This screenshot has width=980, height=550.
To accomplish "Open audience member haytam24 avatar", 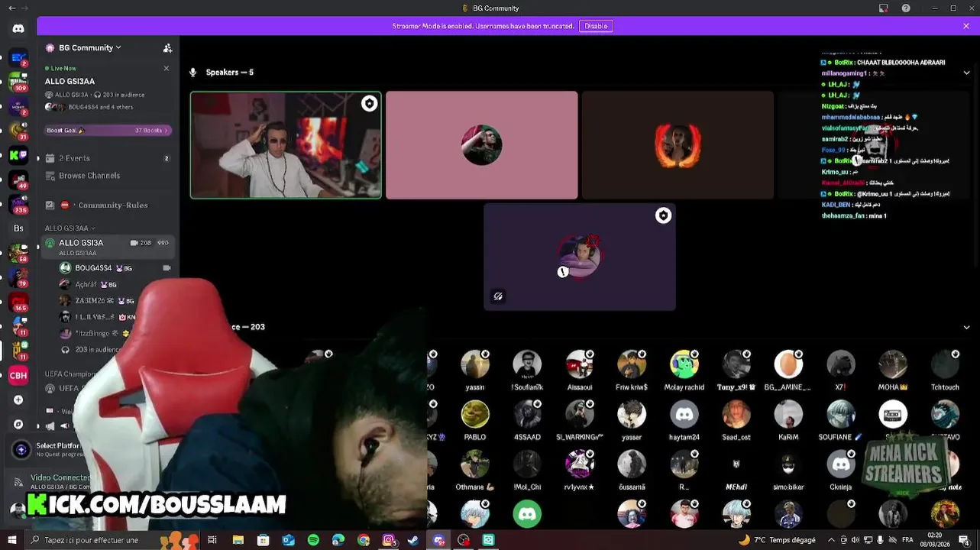I will point(684,414).
